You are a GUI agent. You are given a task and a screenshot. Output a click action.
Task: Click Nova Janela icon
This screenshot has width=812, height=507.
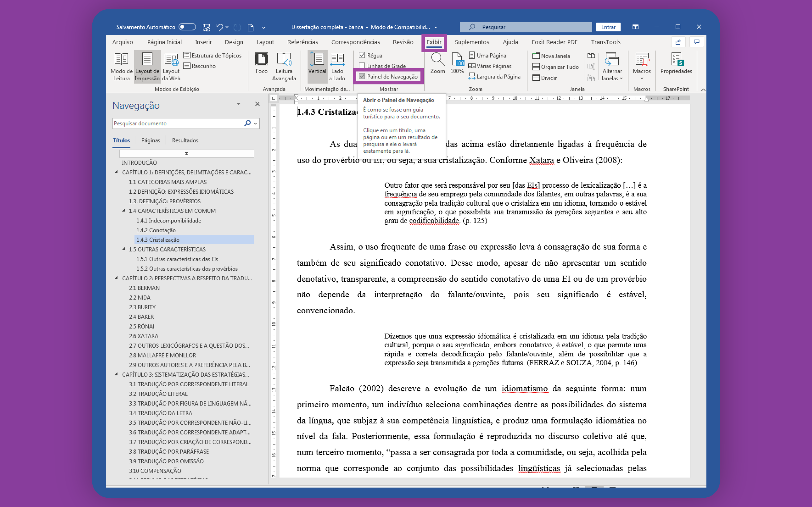click(x=536, y=56)
